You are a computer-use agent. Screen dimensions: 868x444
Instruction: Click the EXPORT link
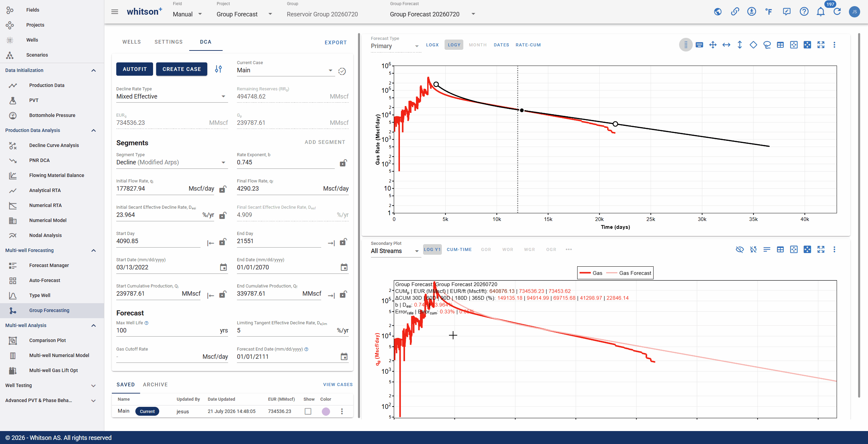336,43
